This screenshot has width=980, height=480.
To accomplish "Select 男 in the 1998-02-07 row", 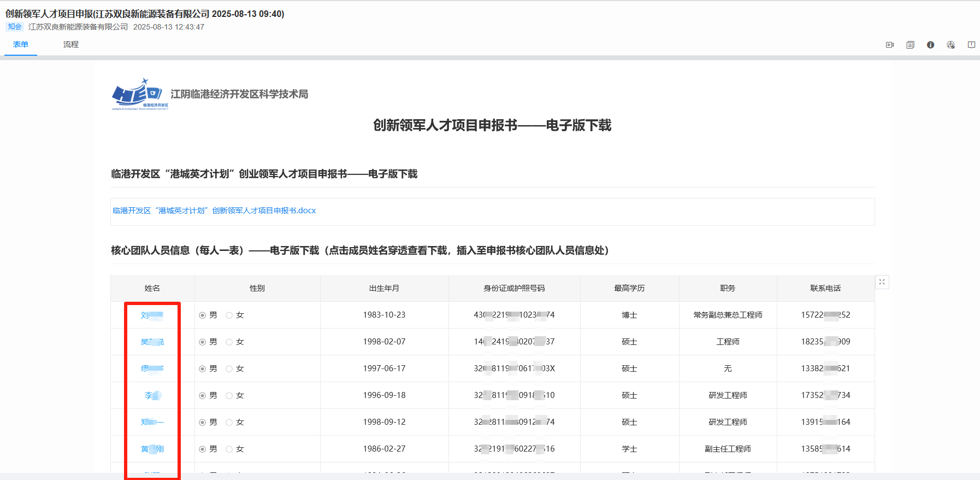I will pos(203,342).
